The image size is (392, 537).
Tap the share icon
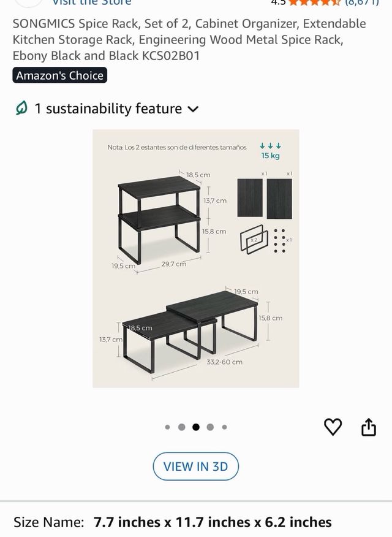click(x=369, y=427)
